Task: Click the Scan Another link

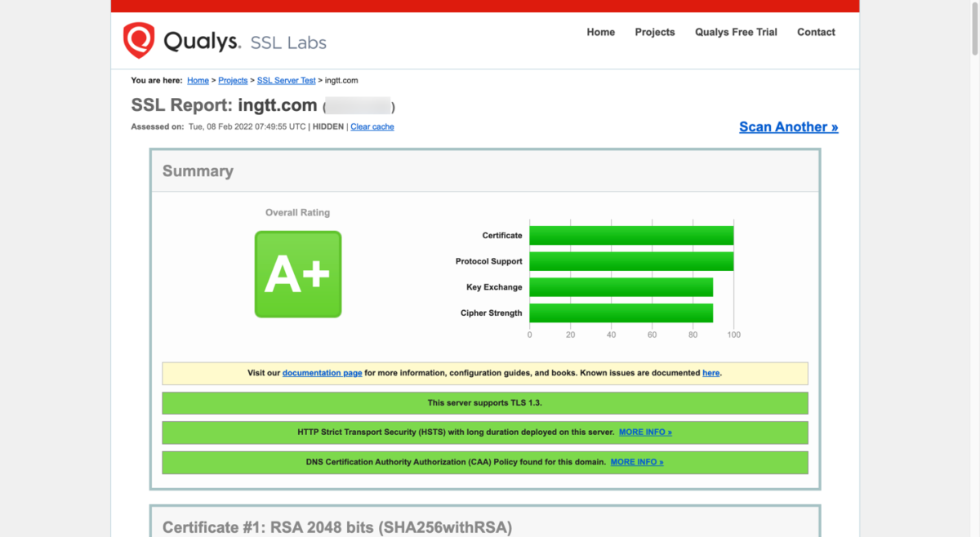Action: [789, 127]
